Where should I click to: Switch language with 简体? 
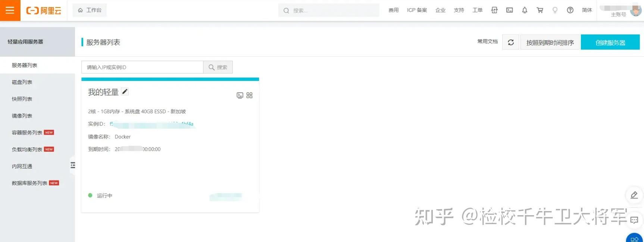point(587,10)
